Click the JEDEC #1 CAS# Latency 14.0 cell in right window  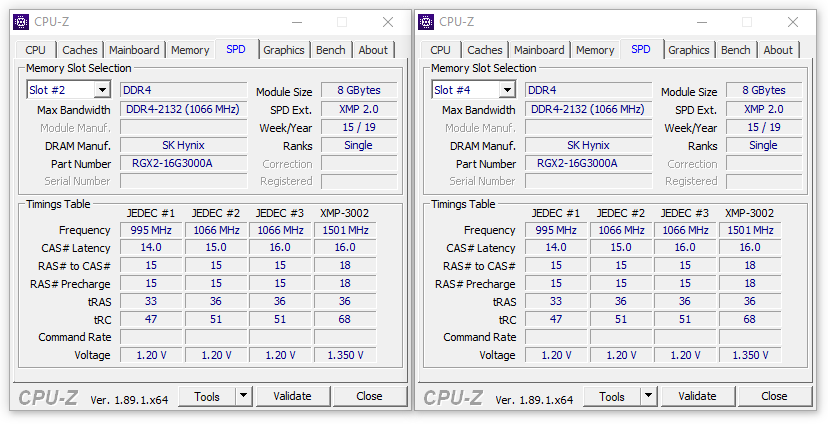tap(556, 247)
